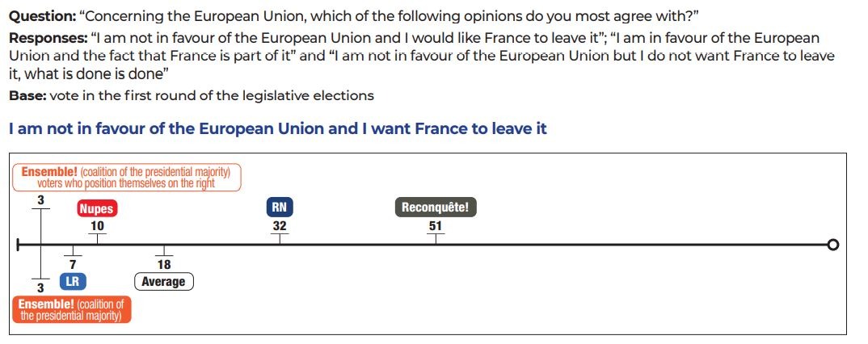Viewport: 868px width, 344px height.
Task: Click the vertical bar at axis start
Action: tap(18, 245)
